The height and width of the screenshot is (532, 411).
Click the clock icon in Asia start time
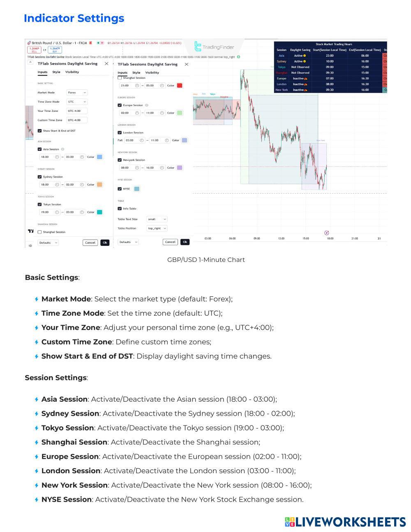57,157
